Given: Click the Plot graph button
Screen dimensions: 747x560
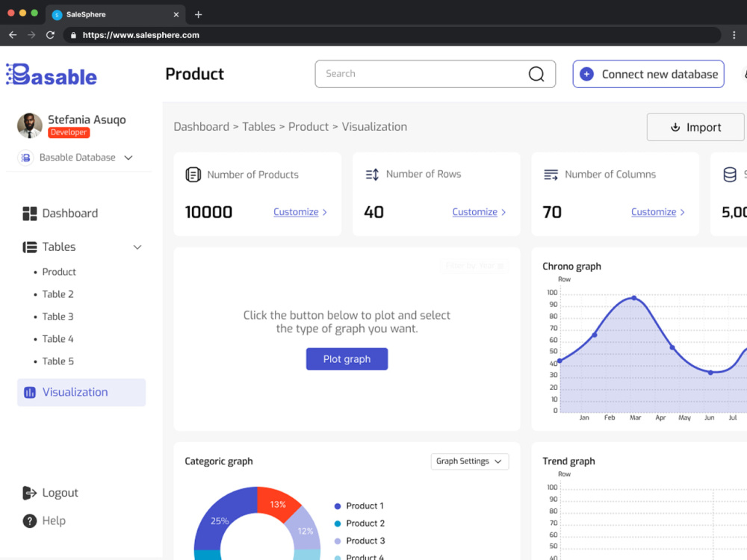Looking at the screenshot, I should pyautogui.click(x=347, y=359).
